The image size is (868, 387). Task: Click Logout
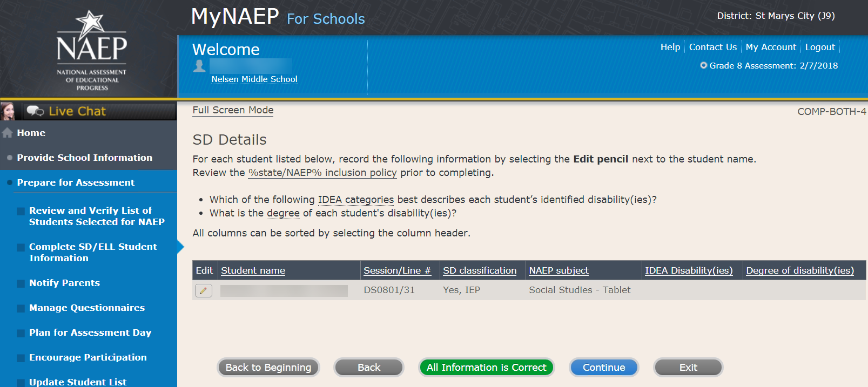click(x=820, y=47)
